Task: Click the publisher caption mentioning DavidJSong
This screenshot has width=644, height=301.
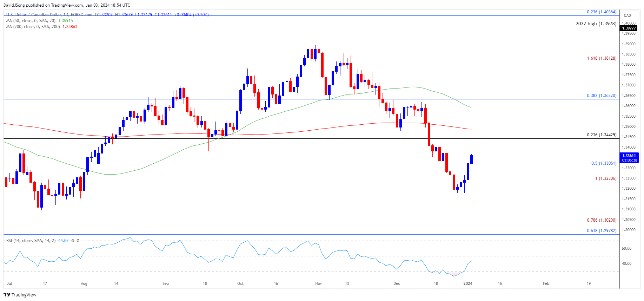Action: [67, 5]
